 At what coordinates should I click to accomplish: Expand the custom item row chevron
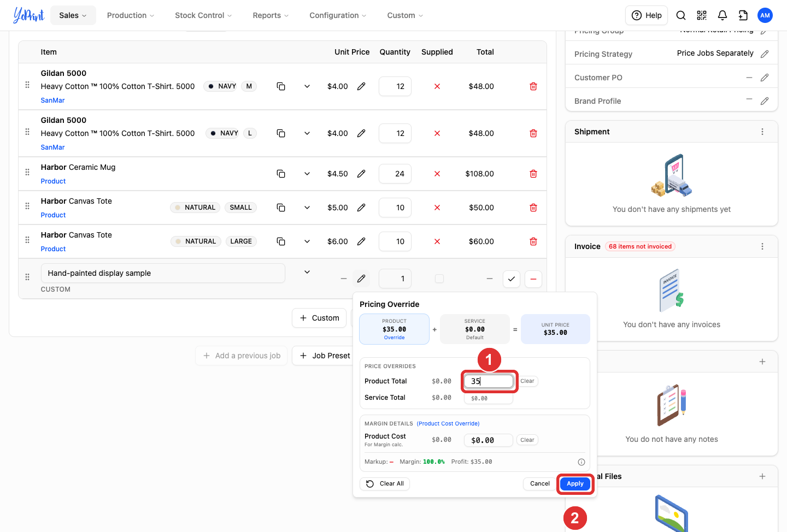coord(307,272)
